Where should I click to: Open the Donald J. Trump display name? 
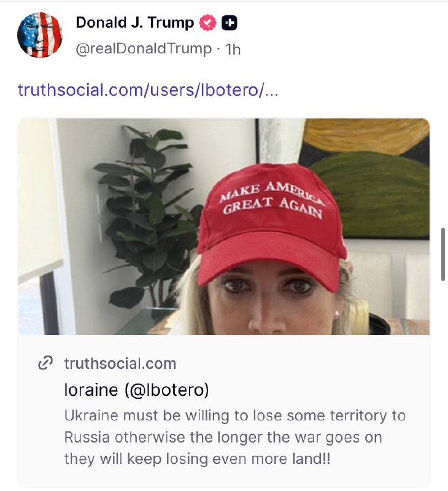135,23
